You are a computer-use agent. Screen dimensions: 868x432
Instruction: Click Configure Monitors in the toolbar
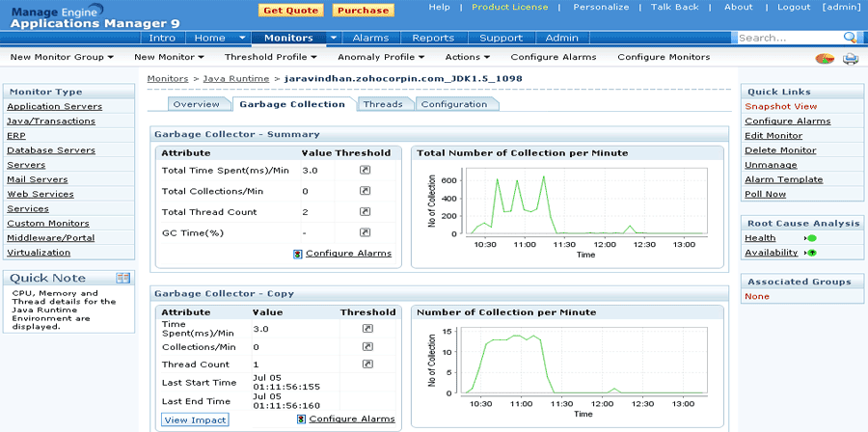click(x=664, y=57)
